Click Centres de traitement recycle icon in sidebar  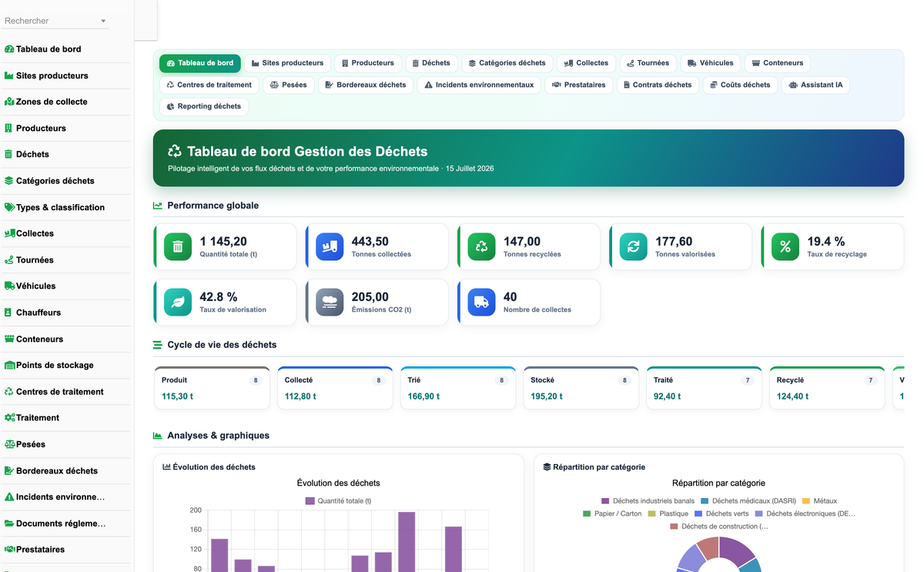[9, 391]
